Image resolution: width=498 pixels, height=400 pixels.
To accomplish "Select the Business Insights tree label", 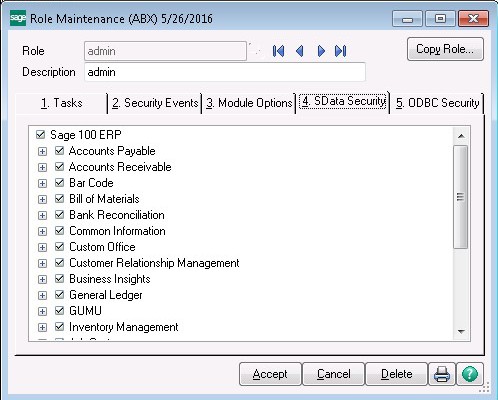I will pos(110,279).
